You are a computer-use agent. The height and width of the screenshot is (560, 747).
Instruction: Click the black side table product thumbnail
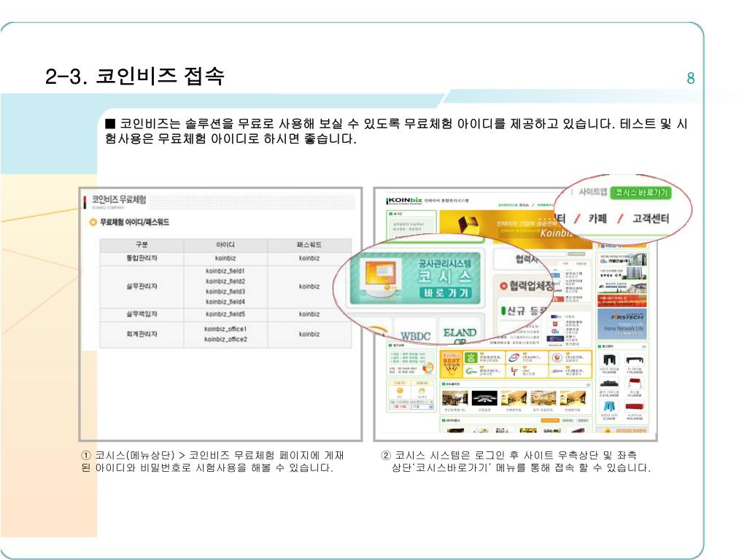(x=609, y=360)
